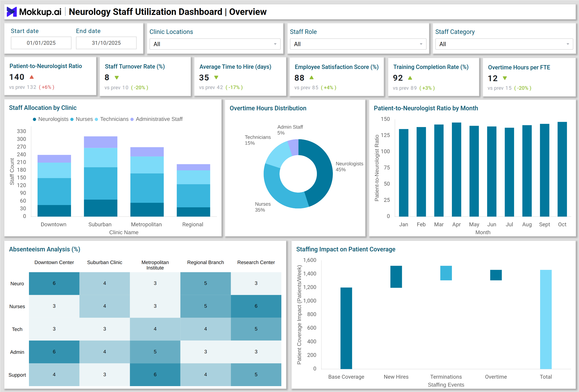Image resolution: width=579 pixels, height=392 pixels.
Task: Click the red up arrow beside 140
Action: click(x=32, y=77)
